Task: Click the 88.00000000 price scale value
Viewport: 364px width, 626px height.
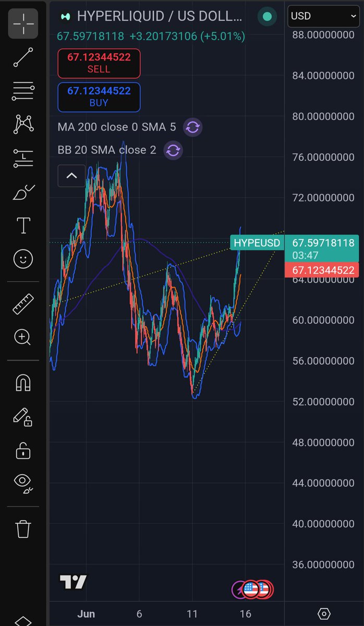Action: (323, 34)
